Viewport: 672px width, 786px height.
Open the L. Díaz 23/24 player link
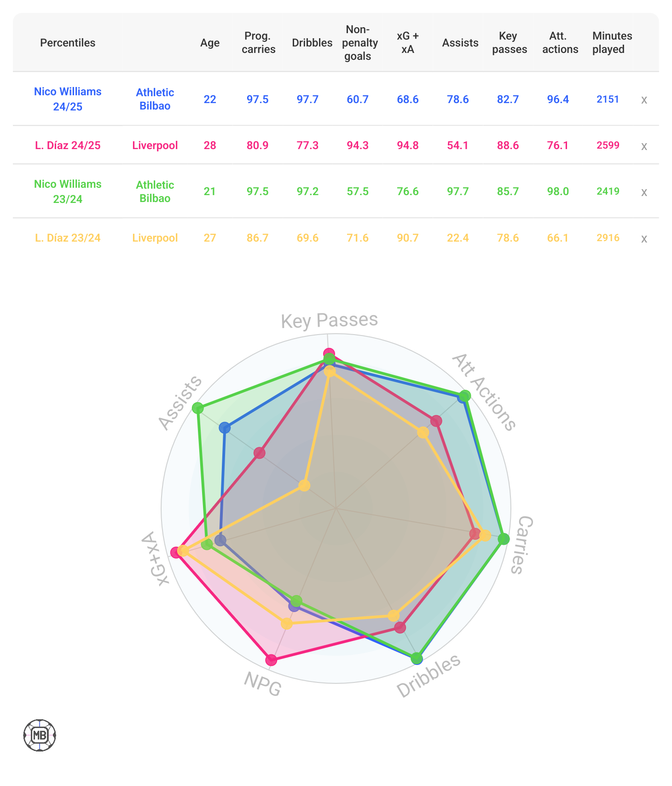point(68,238)
